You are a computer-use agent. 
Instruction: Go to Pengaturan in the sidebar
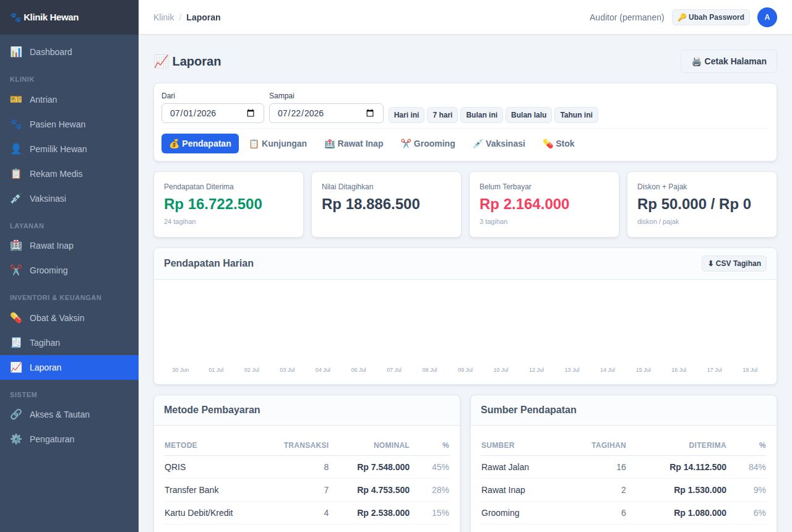(x=69, y=439)
